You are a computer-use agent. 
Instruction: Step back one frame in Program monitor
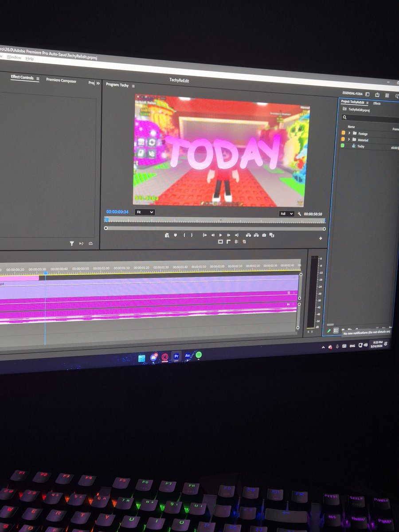pyautogui.click(x=213, y=235)
